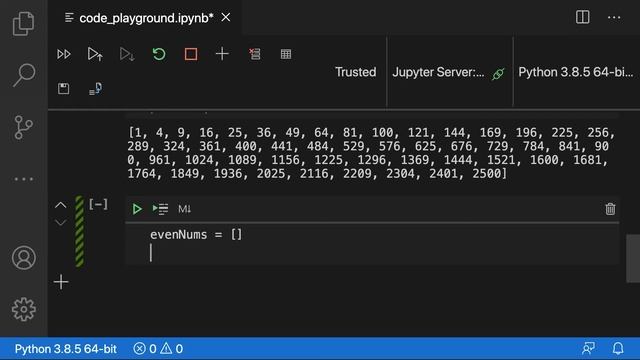
Task: Open the Accounts menu icon
Action: tap(24, 258)
